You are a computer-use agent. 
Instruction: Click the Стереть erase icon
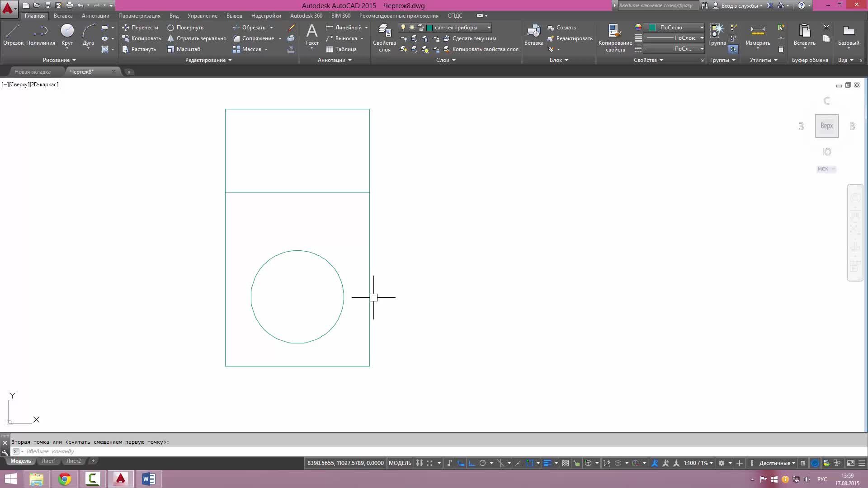[291, 28]
